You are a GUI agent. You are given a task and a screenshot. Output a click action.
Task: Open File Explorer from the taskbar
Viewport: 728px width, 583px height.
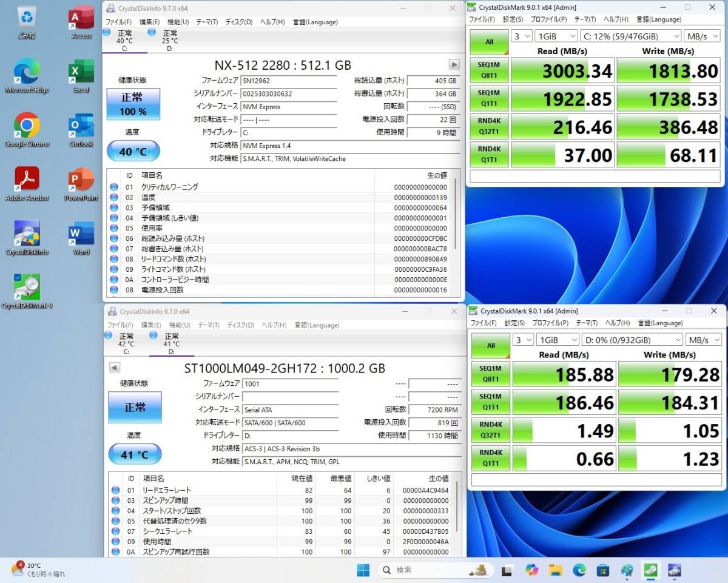[x=555, y=570]
